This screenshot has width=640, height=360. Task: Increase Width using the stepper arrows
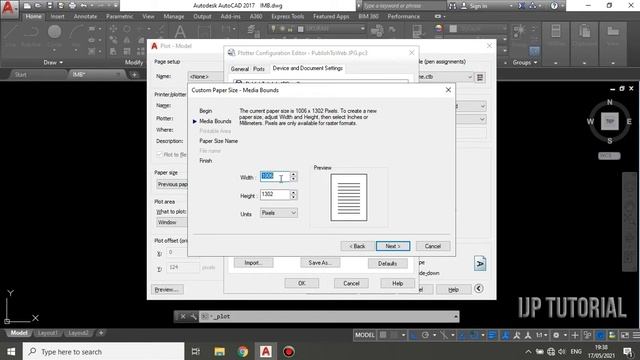pyautogui.click(x=293, y=174)
